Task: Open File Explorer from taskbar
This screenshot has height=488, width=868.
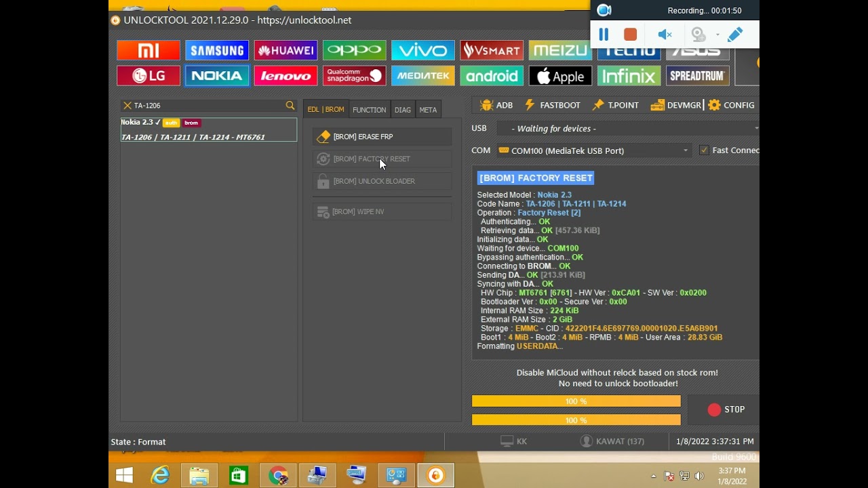Action: tap(199, 475)
